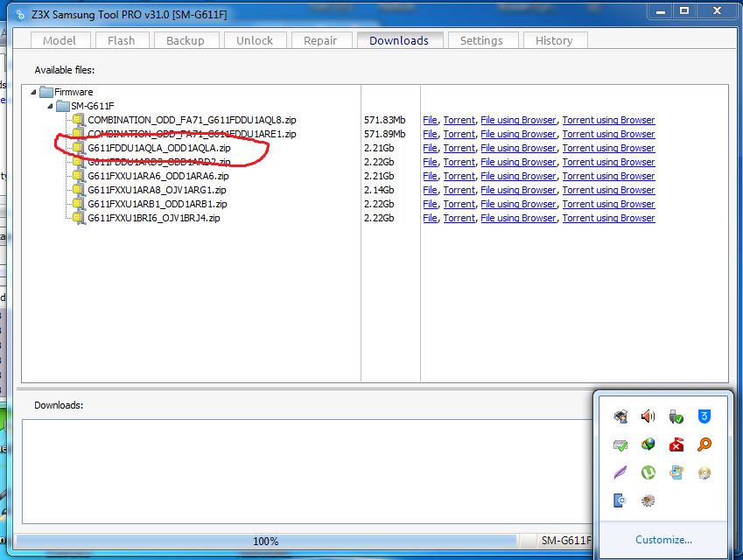The width and height of the screenshot is (743, 560).
Task: Click the SM-G611F status bar entry
Action: coord(566,541)
